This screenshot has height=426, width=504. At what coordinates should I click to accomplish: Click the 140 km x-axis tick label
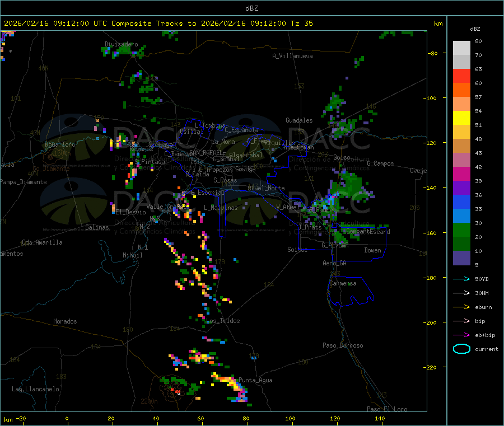pos(380,418)
